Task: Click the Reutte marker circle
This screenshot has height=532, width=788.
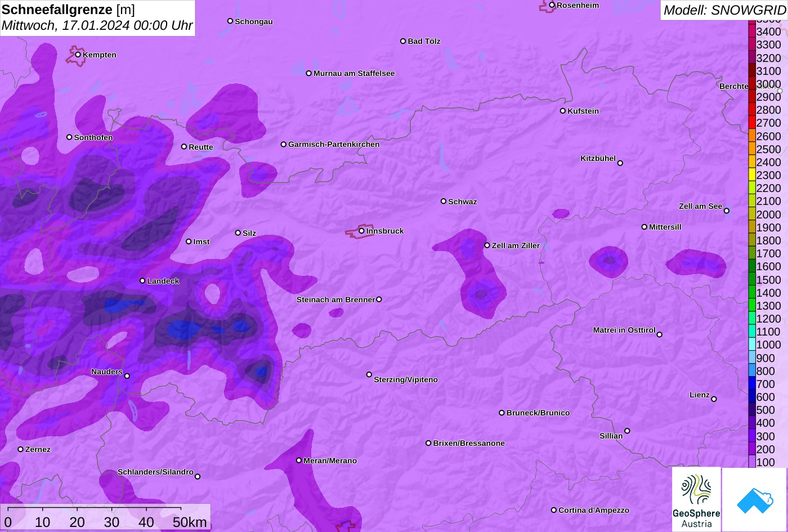Action: (x=184, y=146)
